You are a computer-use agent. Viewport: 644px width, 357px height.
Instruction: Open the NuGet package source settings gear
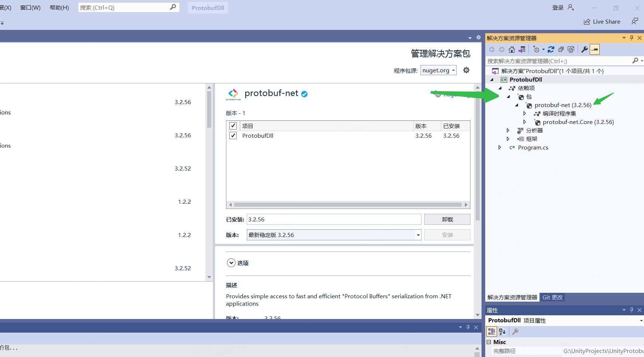point(466,70)
